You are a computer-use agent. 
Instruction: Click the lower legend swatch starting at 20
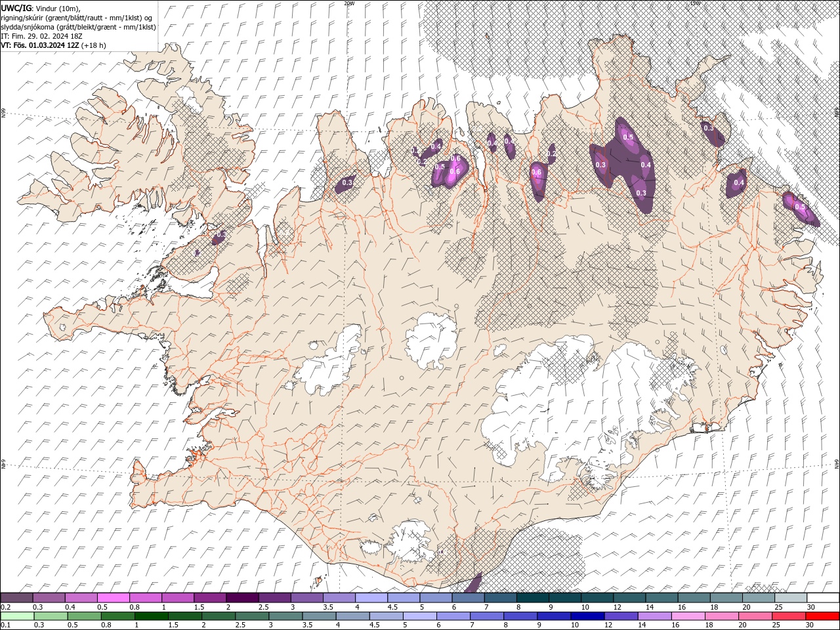coord(754,616)
